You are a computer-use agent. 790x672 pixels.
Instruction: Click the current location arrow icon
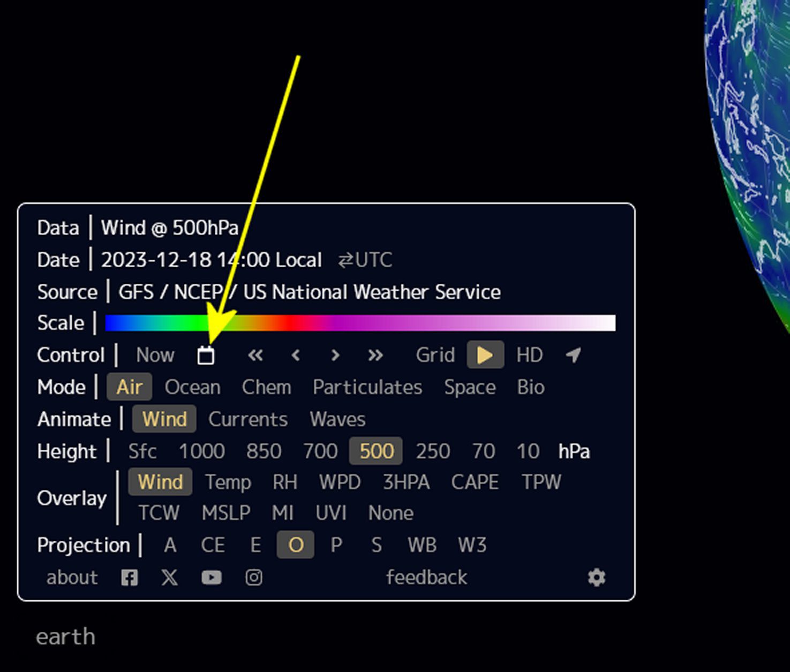pyautogui.click(x=574, y=354)
